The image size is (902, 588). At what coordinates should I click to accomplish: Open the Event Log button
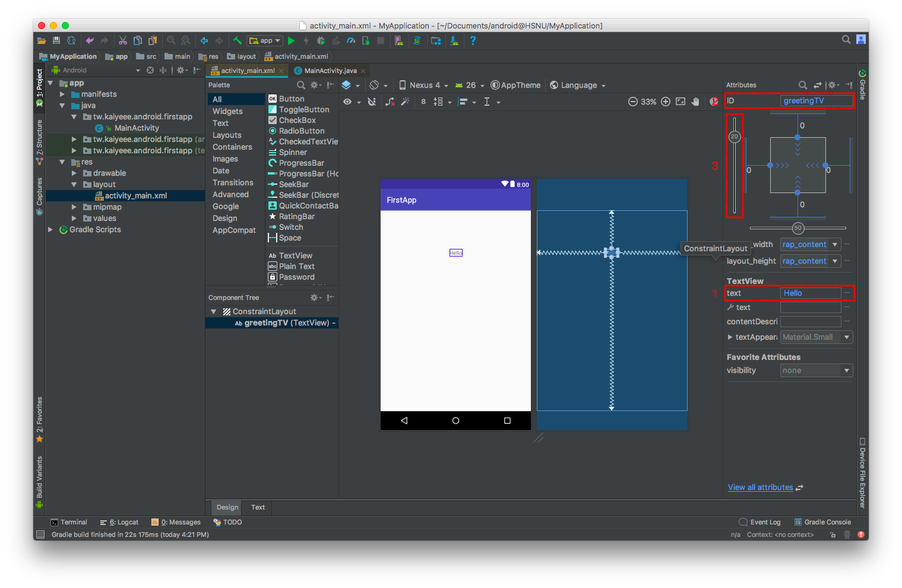(759, 522)
